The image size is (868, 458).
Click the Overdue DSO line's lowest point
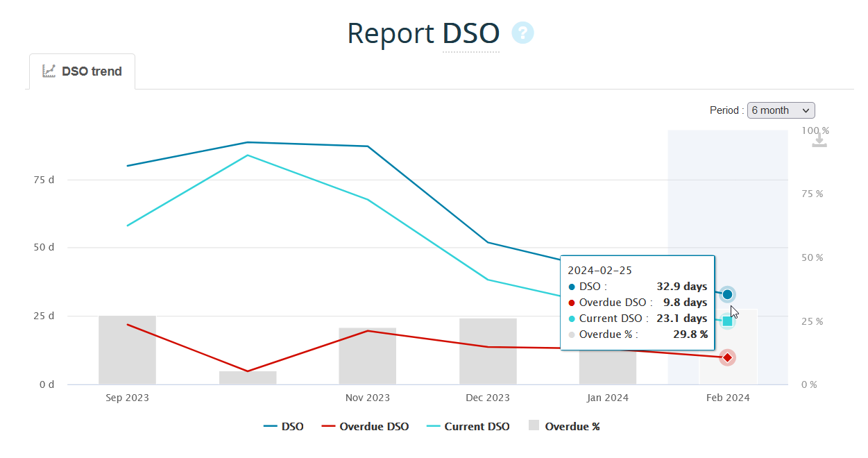point(248,371)
